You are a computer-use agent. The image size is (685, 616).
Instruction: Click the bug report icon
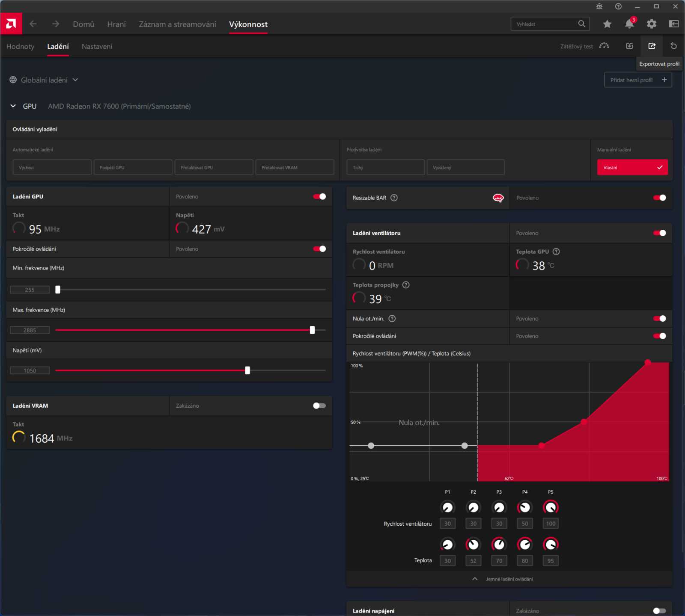click(x=599, y=6)
